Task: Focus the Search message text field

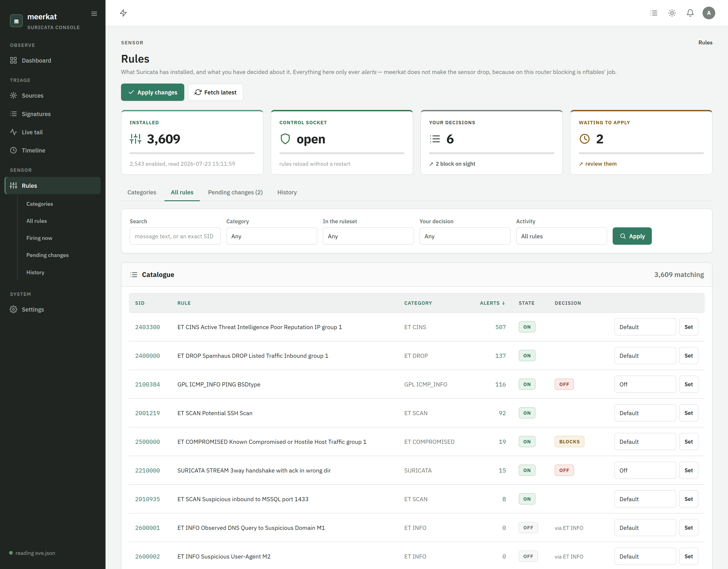Action: (x=175, y=236)
